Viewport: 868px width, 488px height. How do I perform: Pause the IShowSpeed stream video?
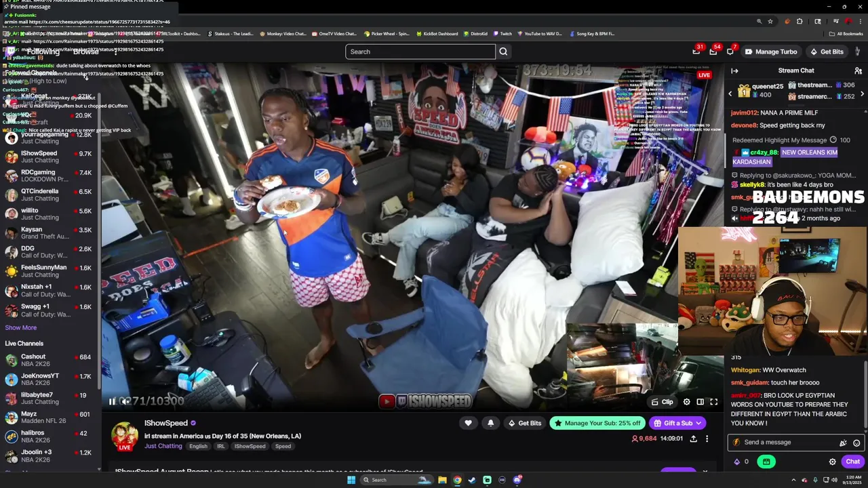pyautogui.click(x=112, y=401)
